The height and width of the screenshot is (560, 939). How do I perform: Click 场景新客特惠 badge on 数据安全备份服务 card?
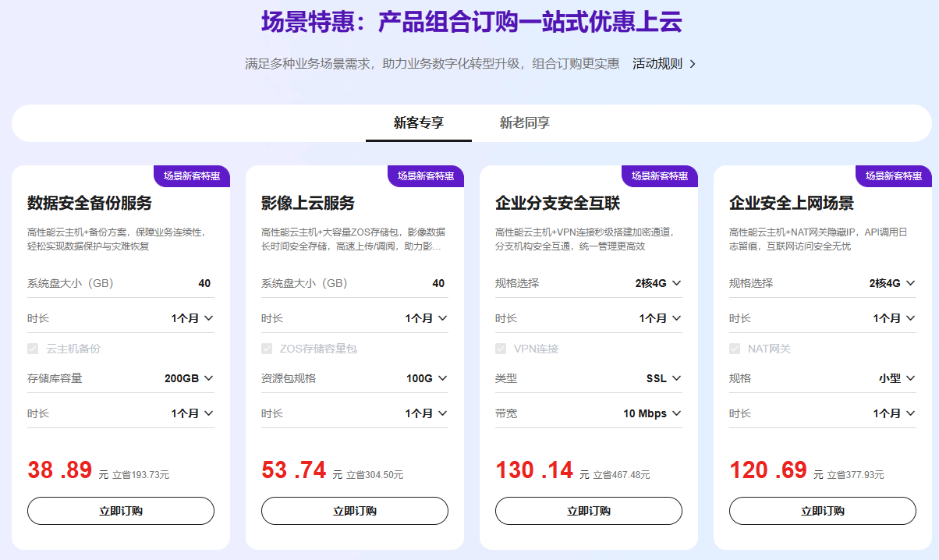click(192, 176)
